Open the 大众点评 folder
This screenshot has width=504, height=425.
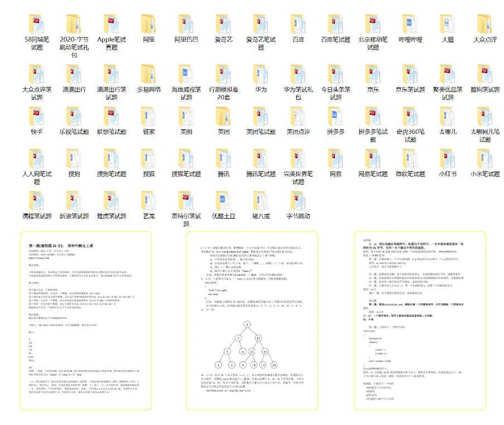pyautogui.click(x=485, y=24)
